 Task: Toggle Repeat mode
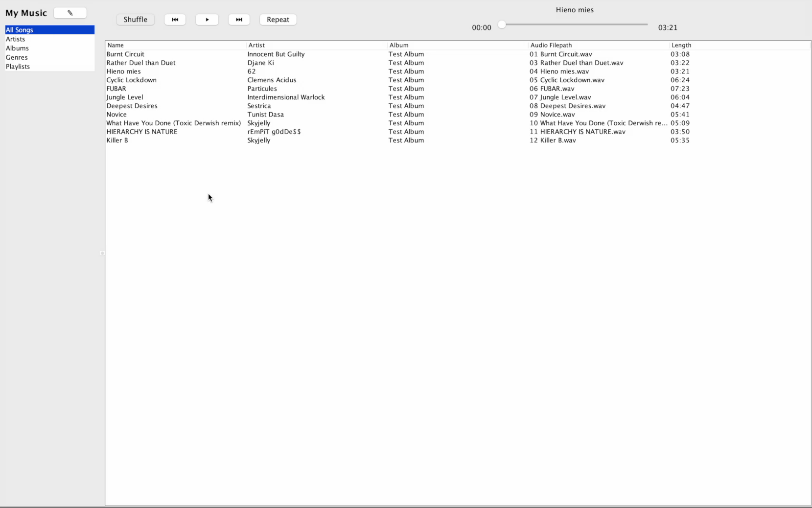pos(278,20)
